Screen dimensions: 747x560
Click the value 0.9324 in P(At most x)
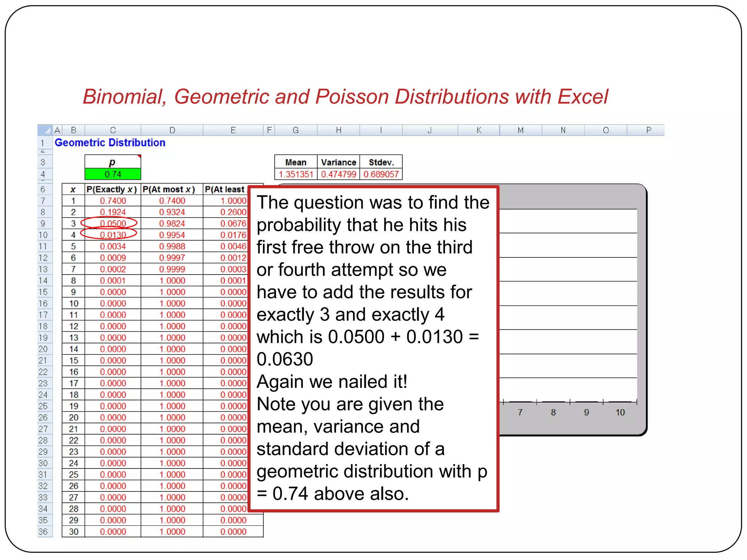172,212
